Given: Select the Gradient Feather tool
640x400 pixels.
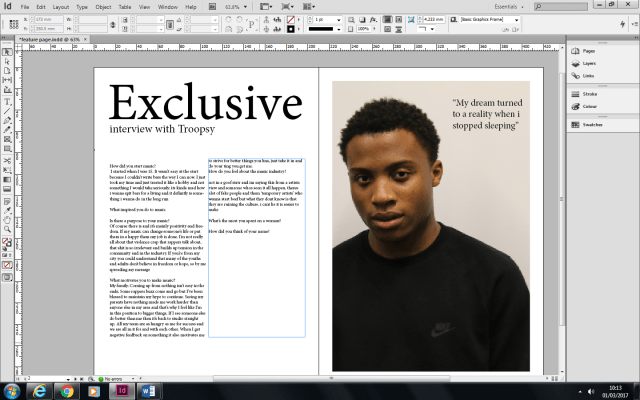Looking at the screenshot, I should 7,189.
